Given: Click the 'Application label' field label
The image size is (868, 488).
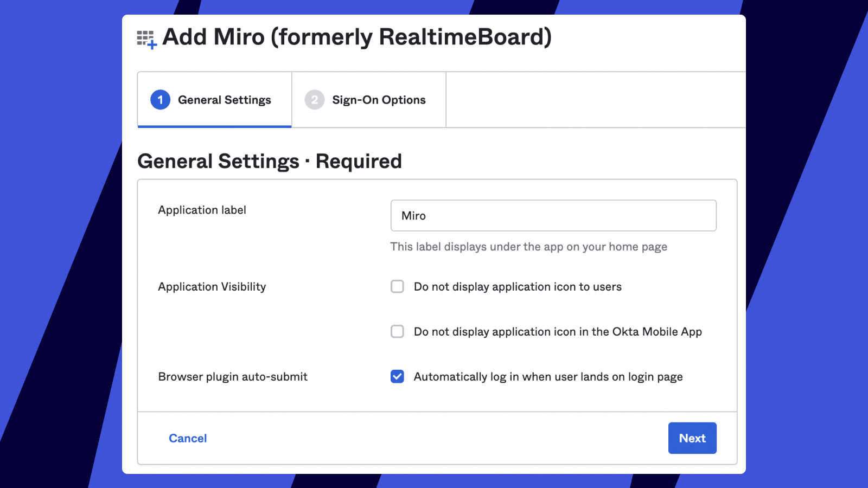Looking at the screenshot, I should (202, 210).
